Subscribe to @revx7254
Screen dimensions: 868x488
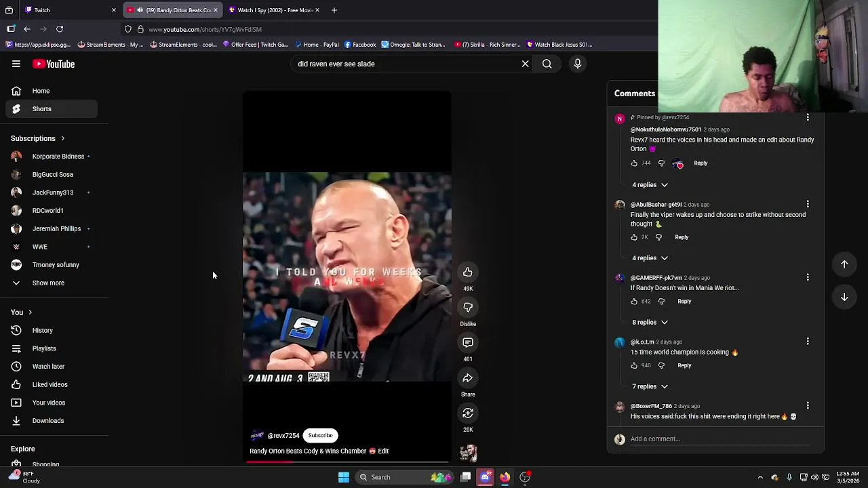(320, 435)
